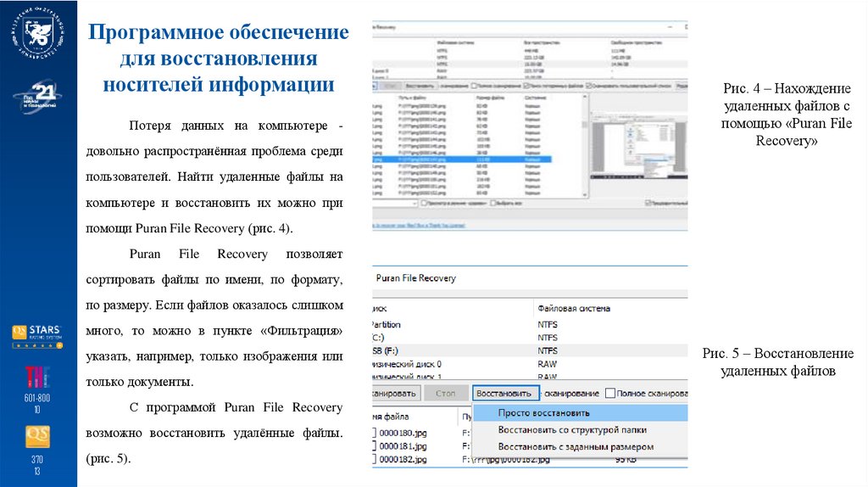Select file name 0000181.jpg
Viewport: 868px width, 487px height.
(403, 446)
